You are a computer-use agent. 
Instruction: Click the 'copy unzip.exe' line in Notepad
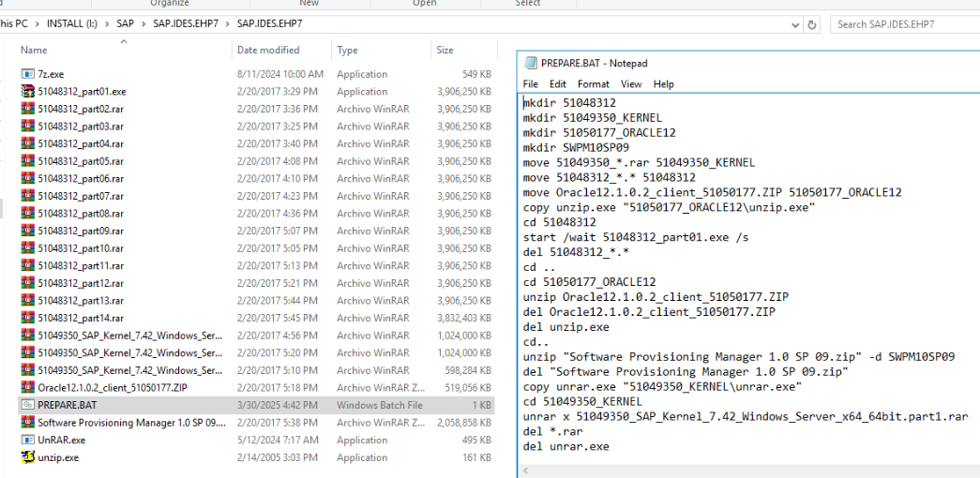coord(669,207)
